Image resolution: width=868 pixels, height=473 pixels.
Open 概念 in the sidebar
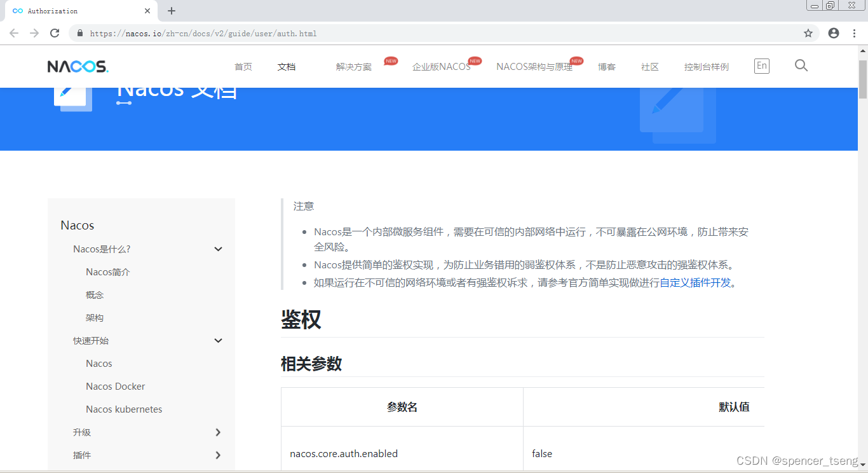pyautogui.click(x=95, y=295)
